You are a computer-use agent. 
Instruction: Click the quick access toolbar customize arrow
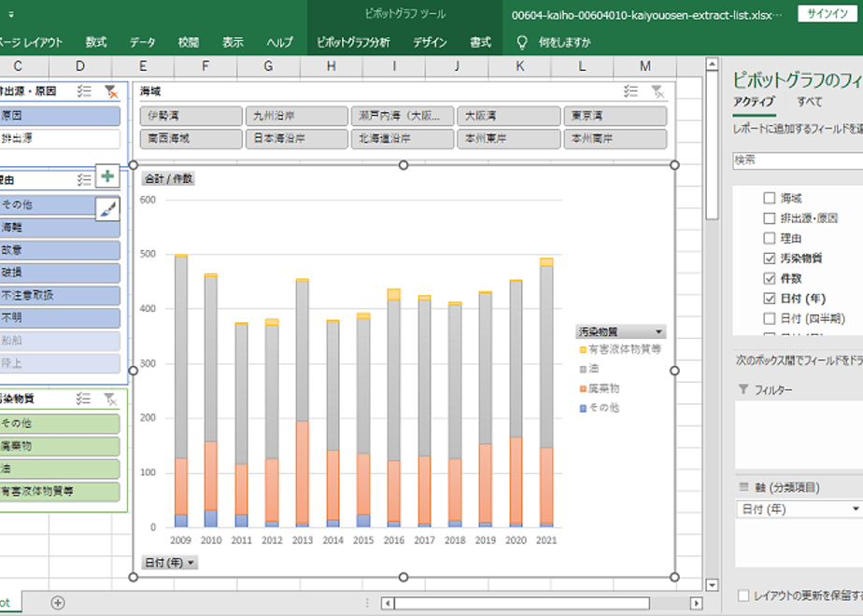pos(11,15)
